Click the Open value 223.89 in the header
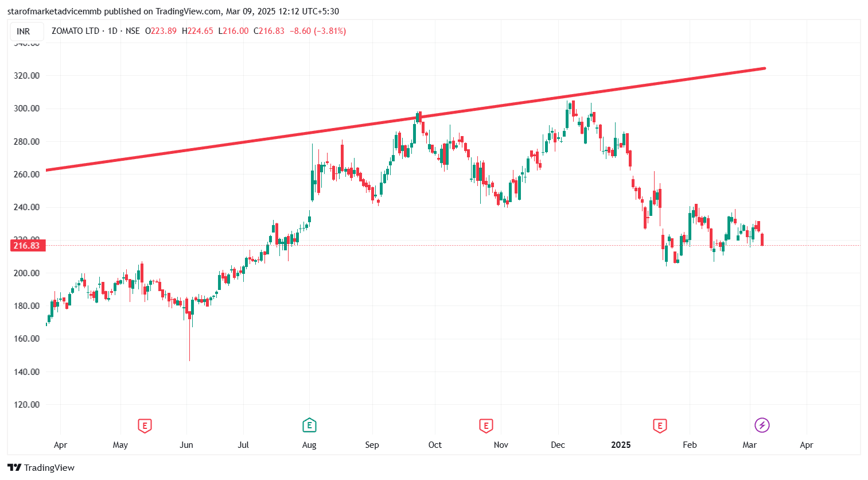 pyautogui.click(x=164, y=31)
